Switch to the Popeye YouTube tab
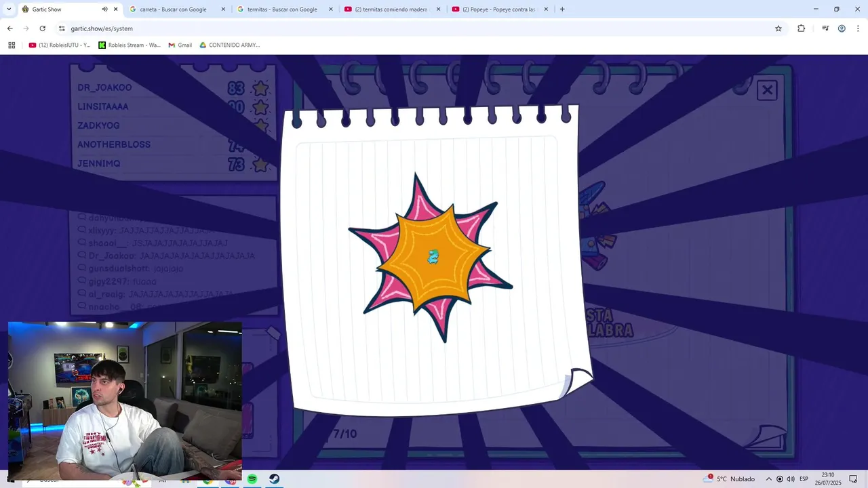868x488 pixels. point(498,9)
